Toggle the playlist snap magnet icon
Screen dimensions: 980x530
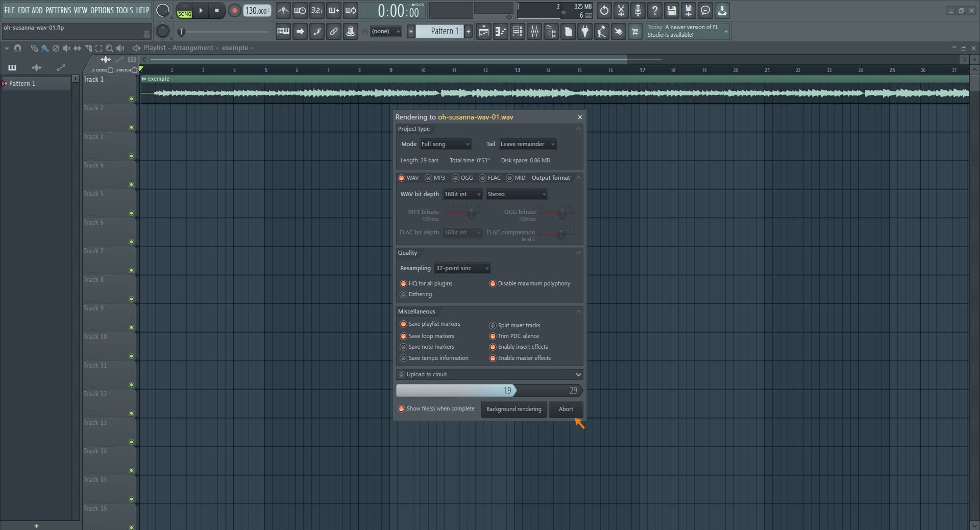(18, 48)
